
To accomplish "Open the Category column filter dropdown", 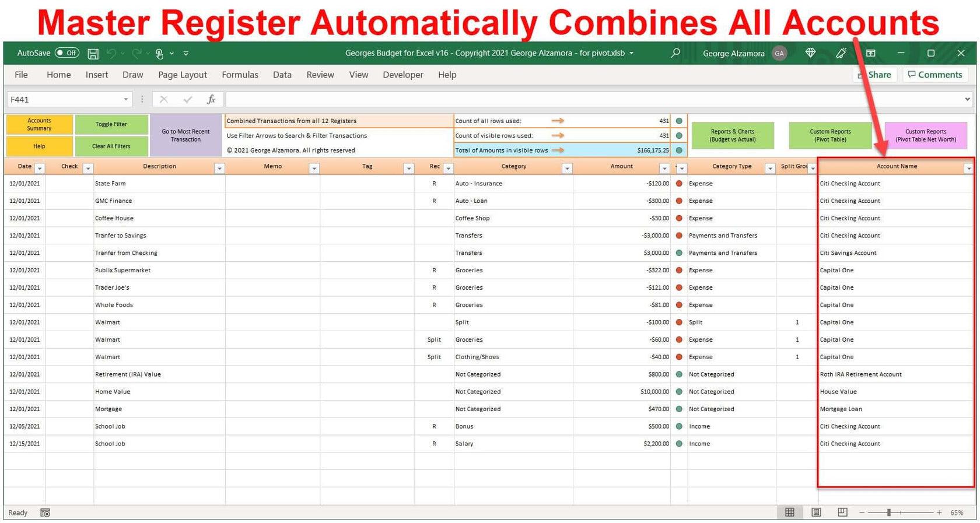I will point(566,169).
